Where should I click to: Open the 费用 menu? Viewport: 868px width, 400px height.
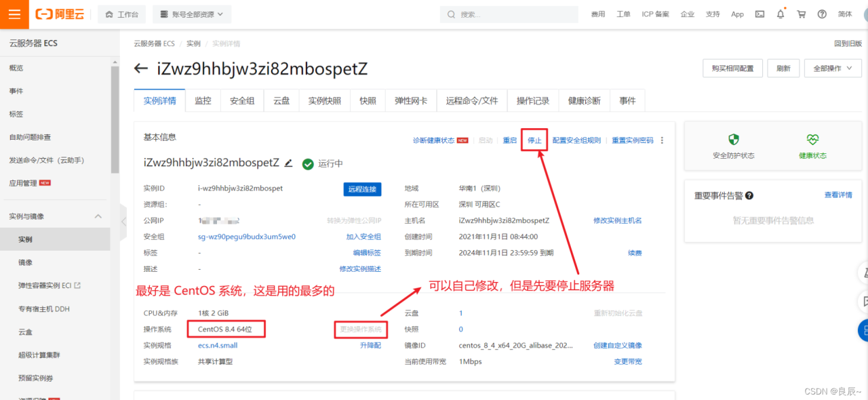598,14
